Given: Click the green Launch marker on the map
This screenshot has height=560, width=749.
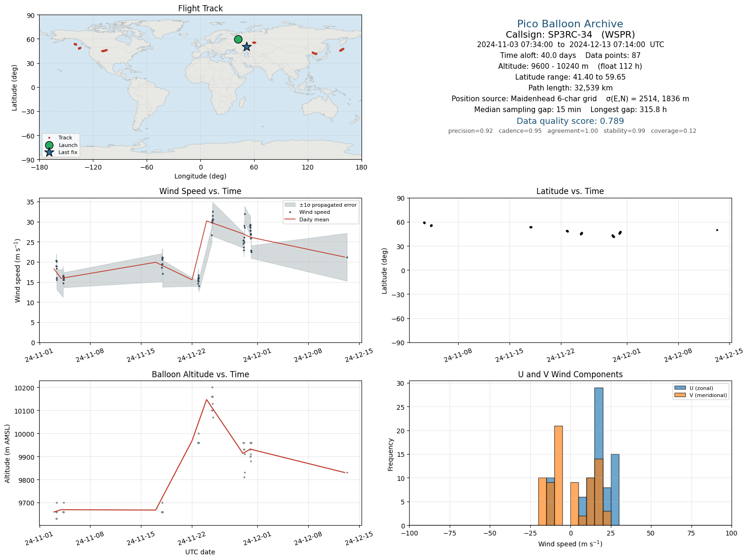Looking at the screenshot, I should [x=238, y=40].
